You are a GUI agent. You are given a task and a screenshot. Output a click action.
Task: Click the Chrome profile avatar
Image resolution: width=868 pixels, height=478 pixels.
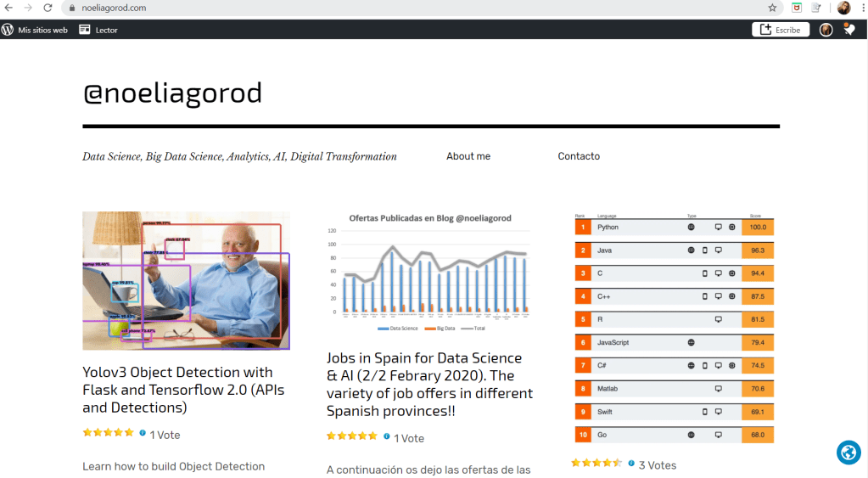[x=843, y=8]
